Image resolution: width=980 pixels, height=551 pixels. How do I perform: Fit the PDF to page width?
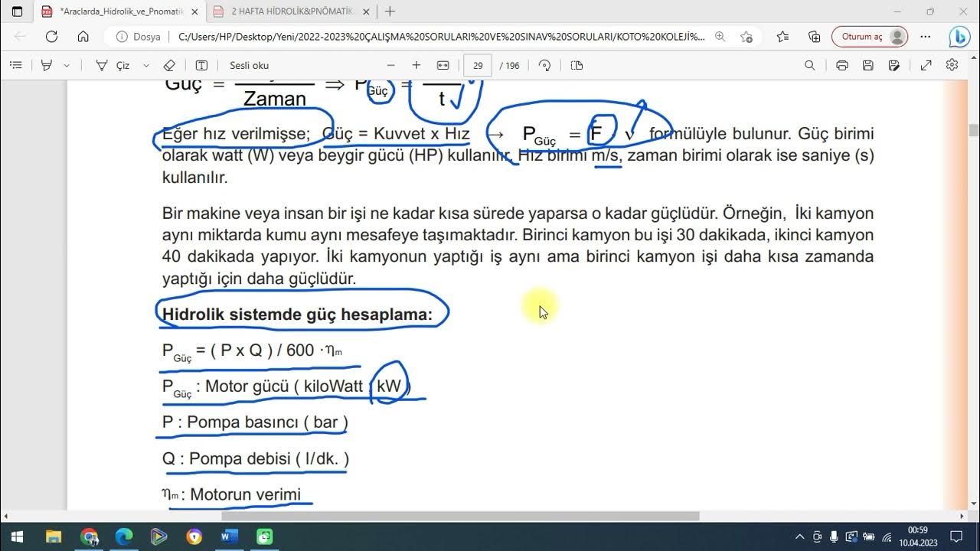(x=443, y=66)
